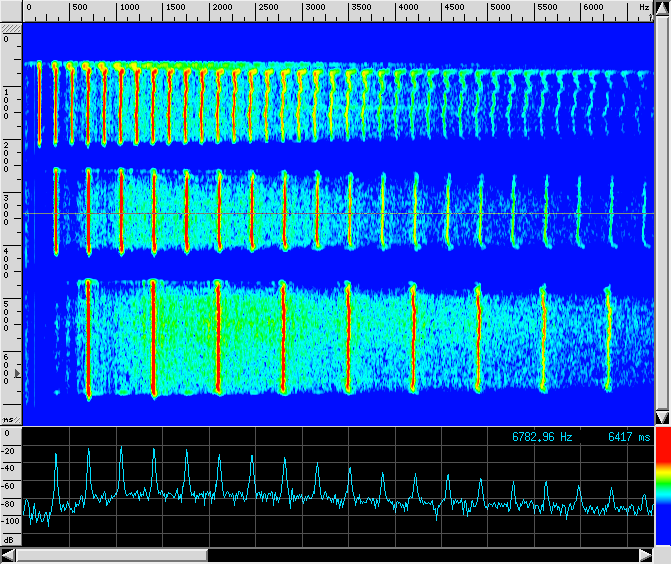Click the time marker triangle on left ruler

click(x=15, y=372)
